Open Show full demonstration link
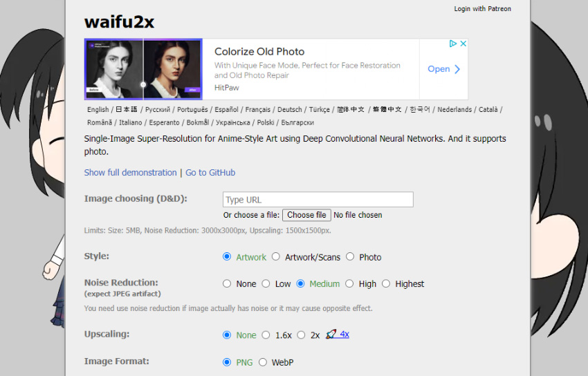This screenshot has height=376, width=588. click(130, 173)
